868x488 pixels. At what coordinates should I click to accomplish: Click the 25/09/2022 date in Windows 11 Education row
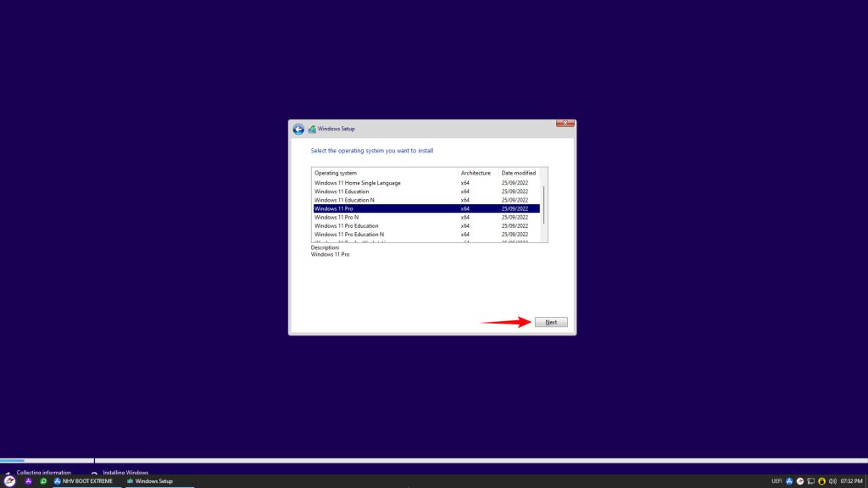[x=515, y=191]
